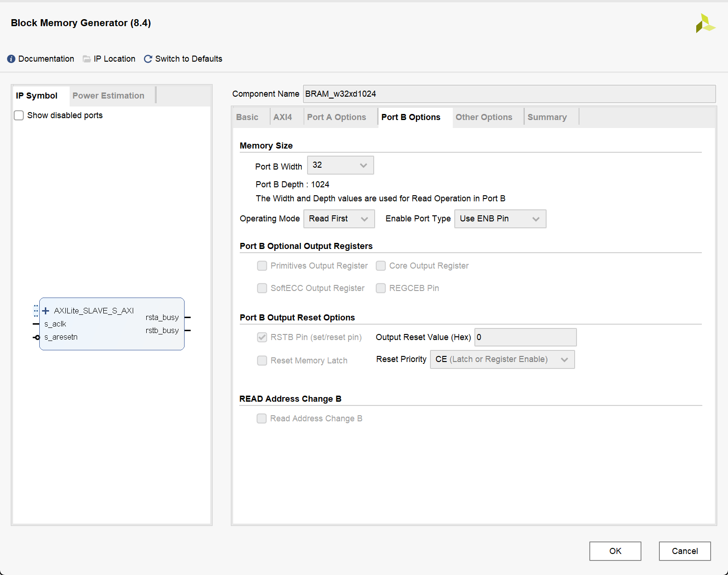Click the IP Location link

coord(114,59)
